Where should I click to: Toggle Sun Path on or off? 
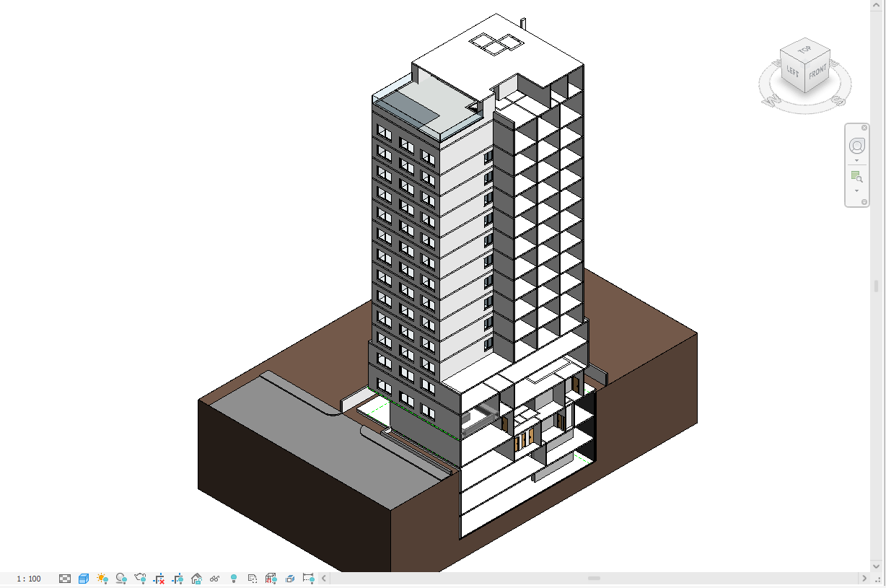click(x=102, y=579)
